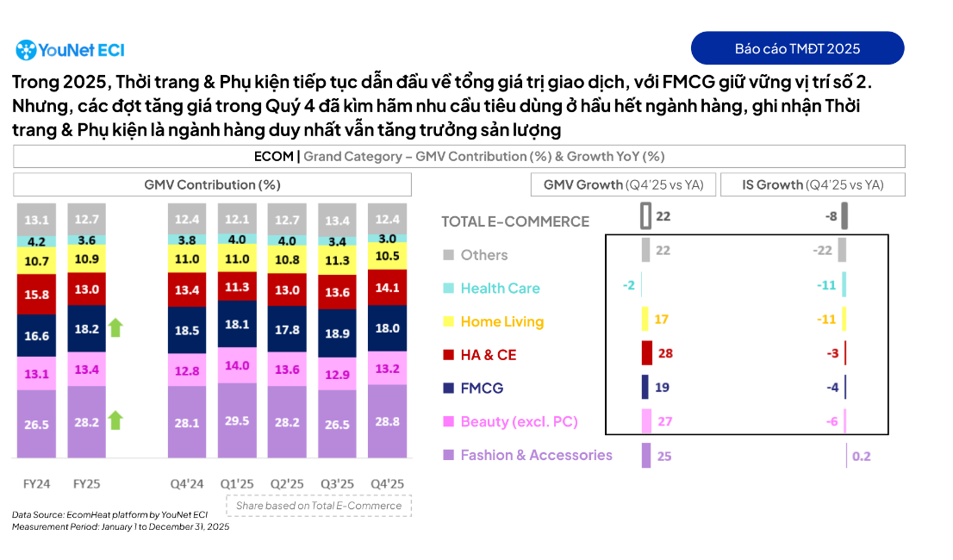Select the gray Others legend square
This screenshot has height=560, width=953.
(448, 255)
